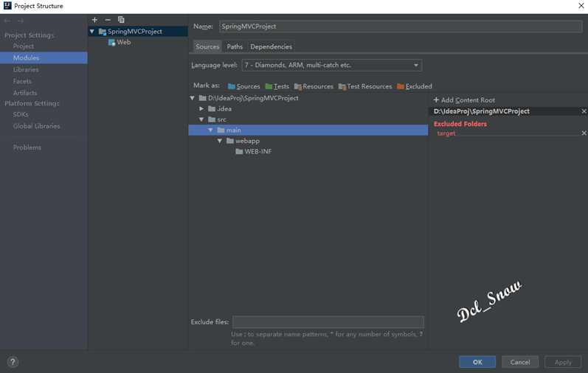Select the .idea folder
Image resolution: width=588 pixels, height=373 pixels.
click(220, 108)
